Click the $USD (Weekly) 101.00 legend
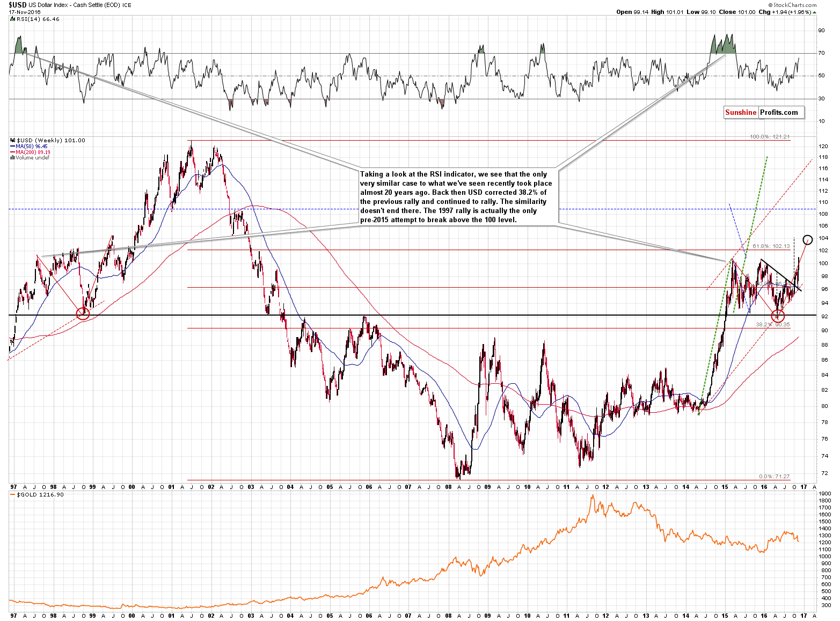 tap(50, 140)
